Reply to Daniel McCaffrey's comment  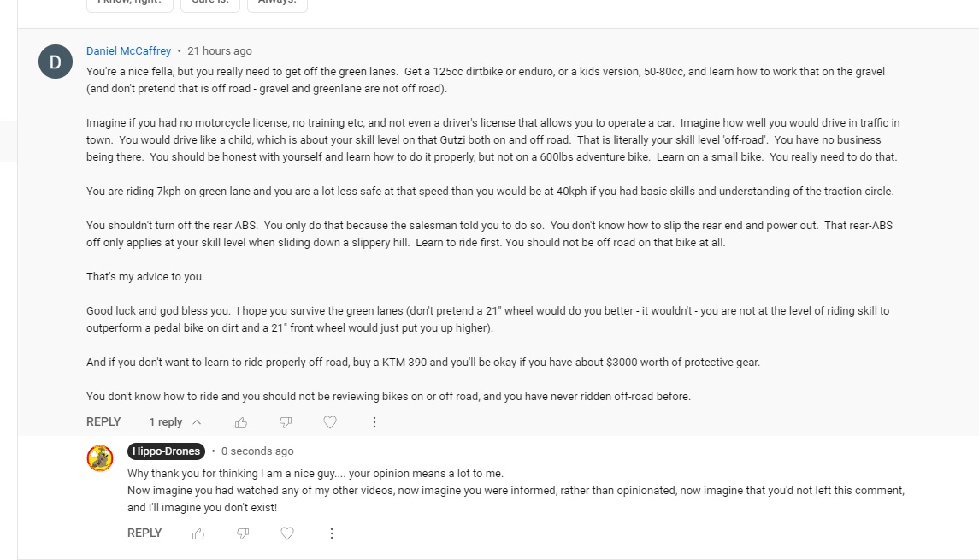(103, 422)
